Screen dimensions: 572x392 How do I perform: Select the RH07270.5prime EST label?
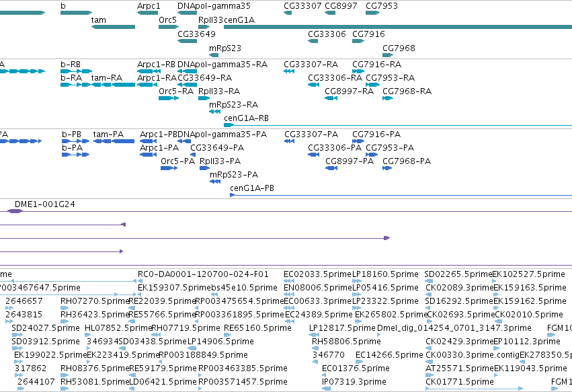tap(95, 301)
